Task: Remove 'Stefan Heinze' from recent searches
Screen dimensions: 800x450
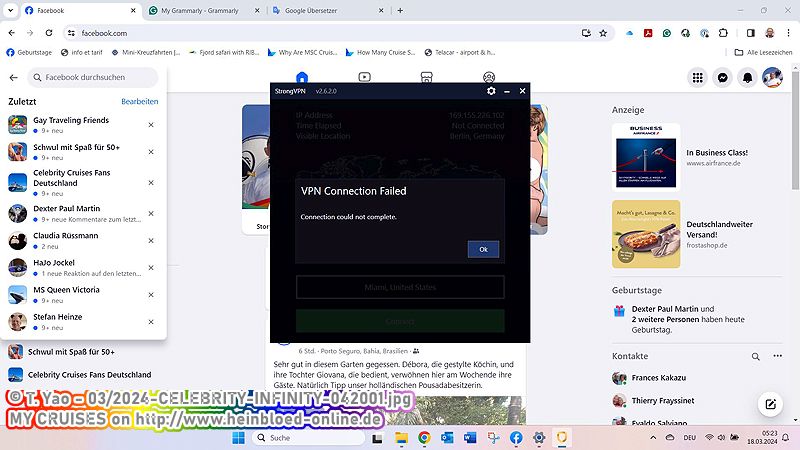Action: pos(151,322)
